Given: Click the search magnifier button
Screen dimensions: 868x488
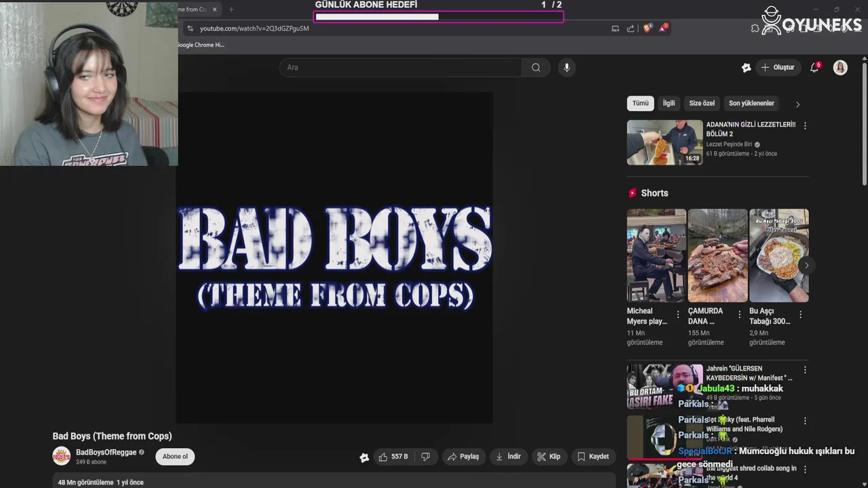Looking at the screenshot, I should point(536,67).
